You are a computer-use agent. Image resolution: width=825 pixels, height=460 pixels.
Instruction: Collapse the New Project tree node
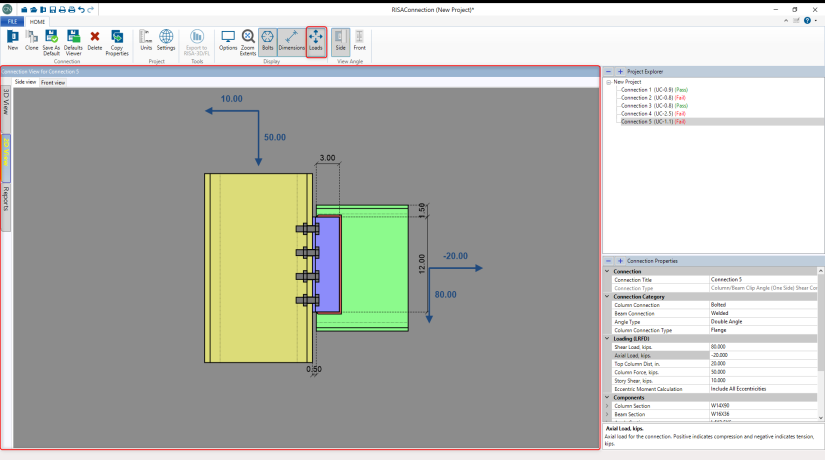(x=608, y=82)
